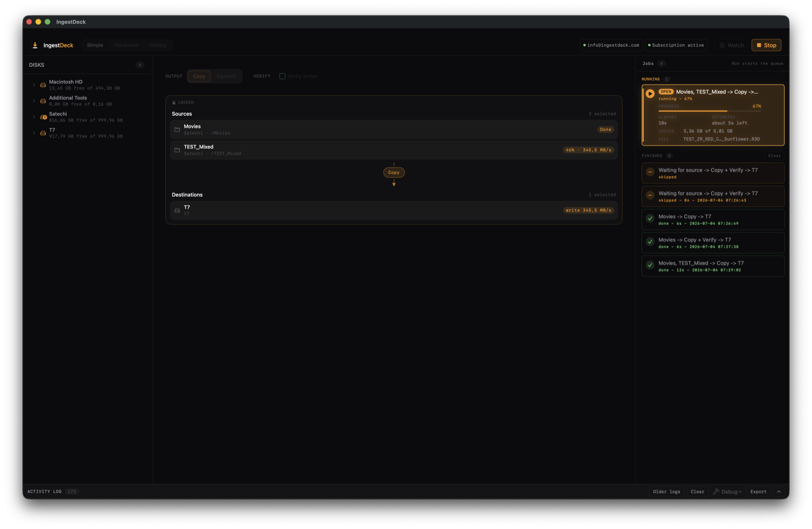The image size is (812, 529).
Task: Click the Copy pill between sources and destinations
Action: click(394, 173)
